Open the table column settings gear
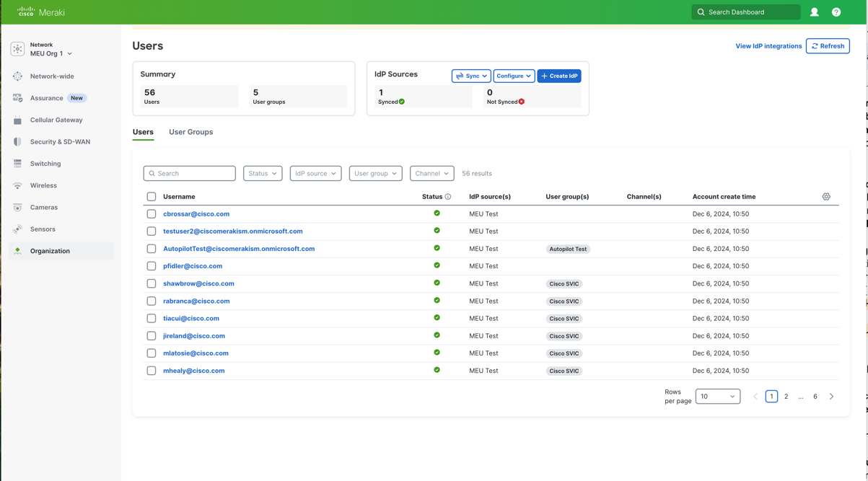Image resolution: width=868 pixels, height=481 pixels. click(x=826, y=196)
